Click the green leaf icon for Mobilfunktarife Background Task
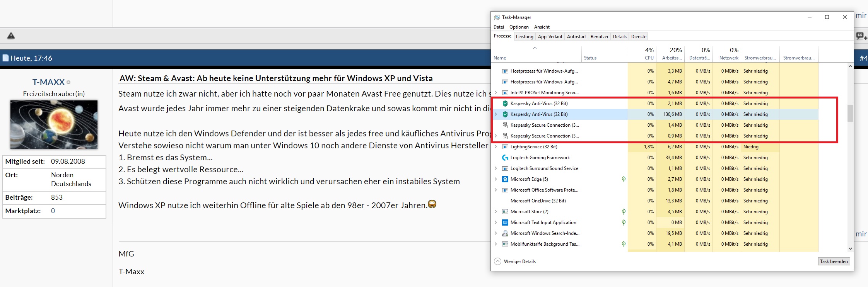This screenshot has width=868, height=287. tap(624, 244)
